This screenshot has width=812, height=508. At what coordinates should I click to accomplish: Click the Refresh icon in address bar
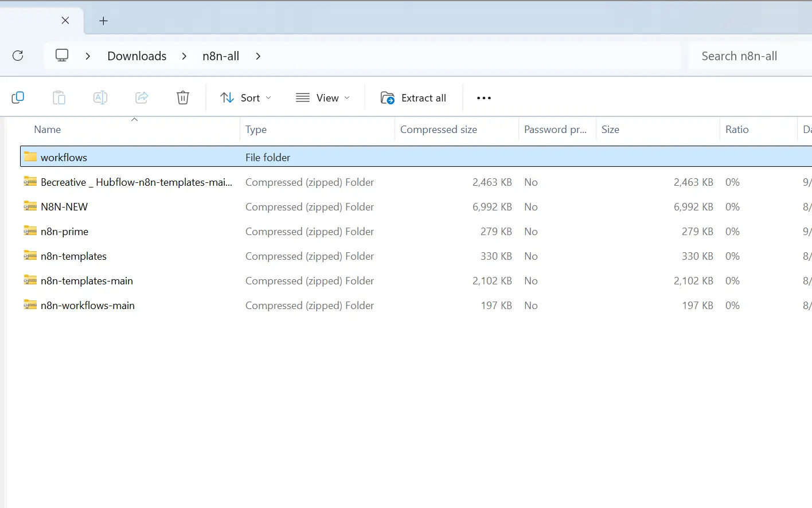18,56
